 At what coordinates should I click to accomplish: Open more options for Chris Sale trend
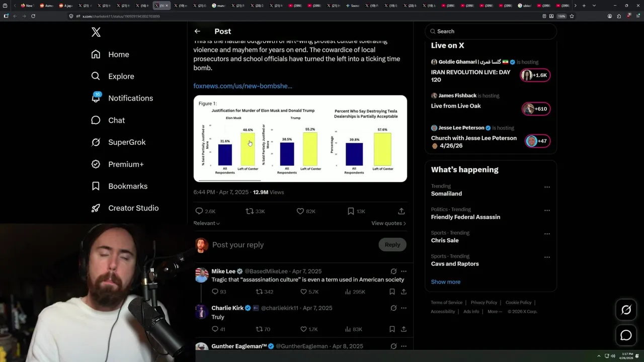coord(547,234)
